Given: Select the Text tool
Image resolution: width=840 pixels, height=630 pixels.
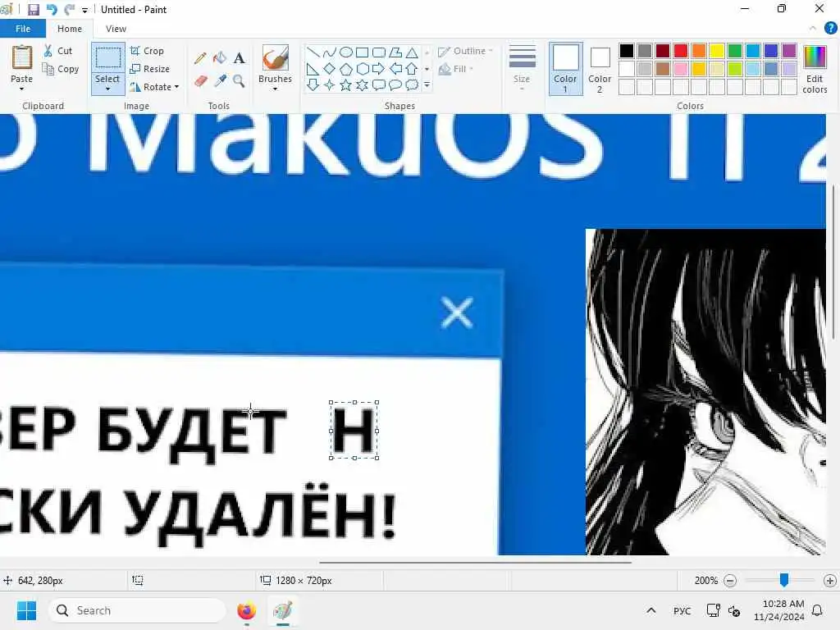Looking at the screenshot, I should click(240, 58).
